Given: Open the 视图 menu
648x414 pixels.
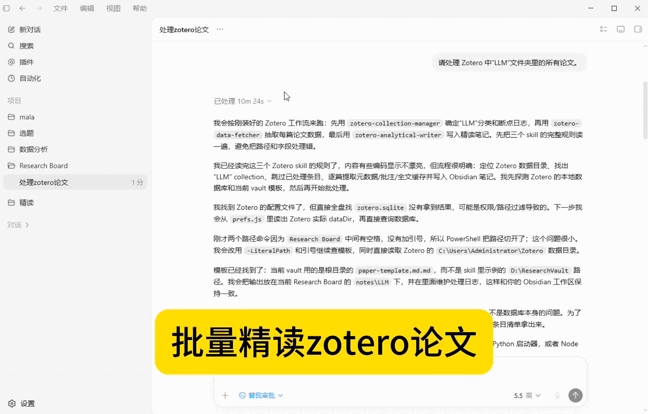Looking at the screenshot, I should tap(113, 8).
